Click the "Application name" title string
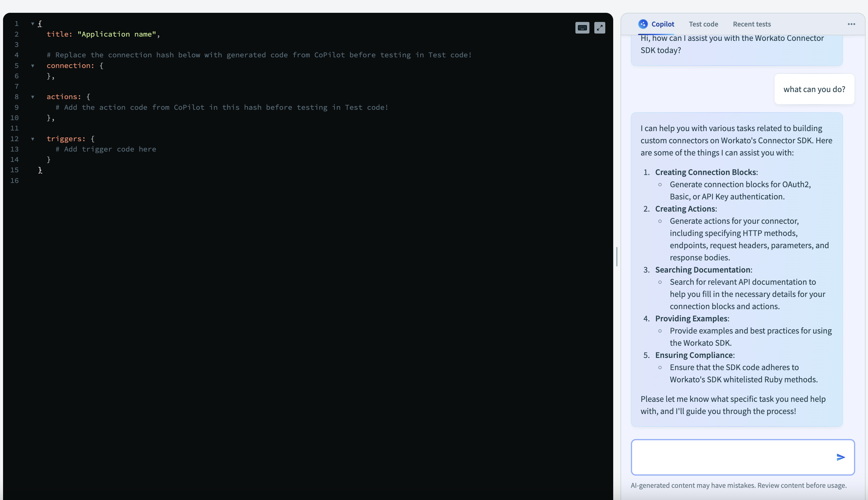This screenshot has height=500, width=868. [117, 34]
